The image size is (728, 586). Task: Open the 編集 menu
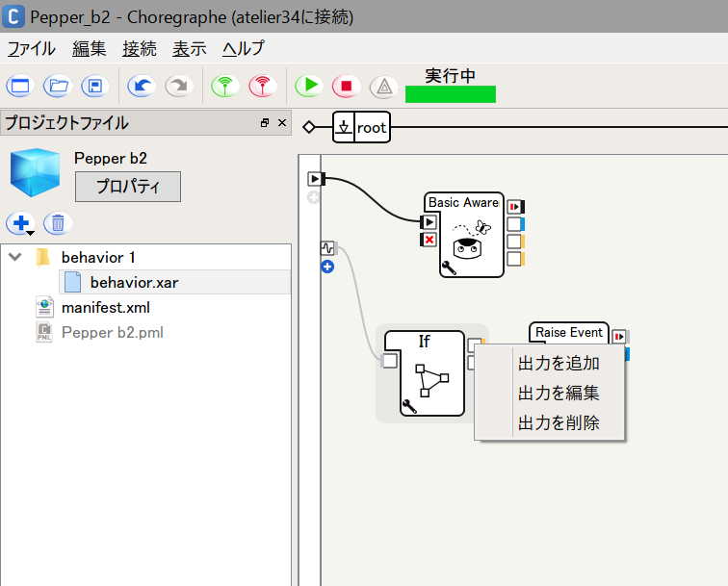(x=90, y=48)
